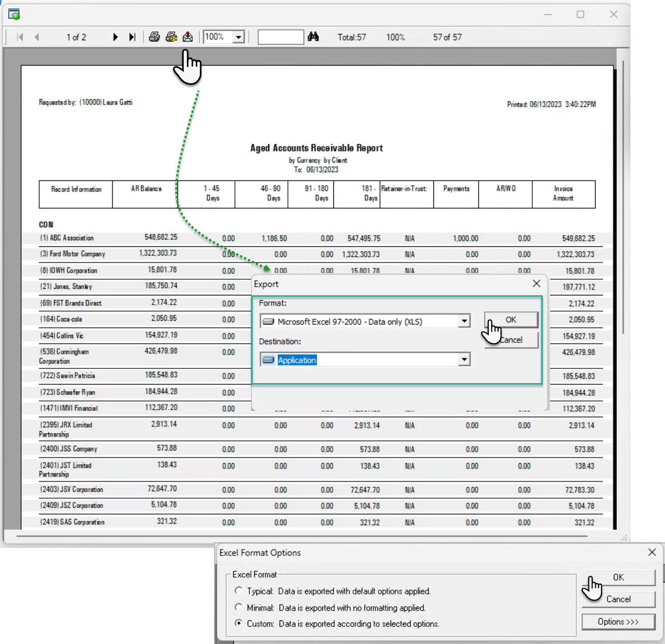Click the binoculars find icon
Viewport: 665px width, 644px height.
click(313, 37)
